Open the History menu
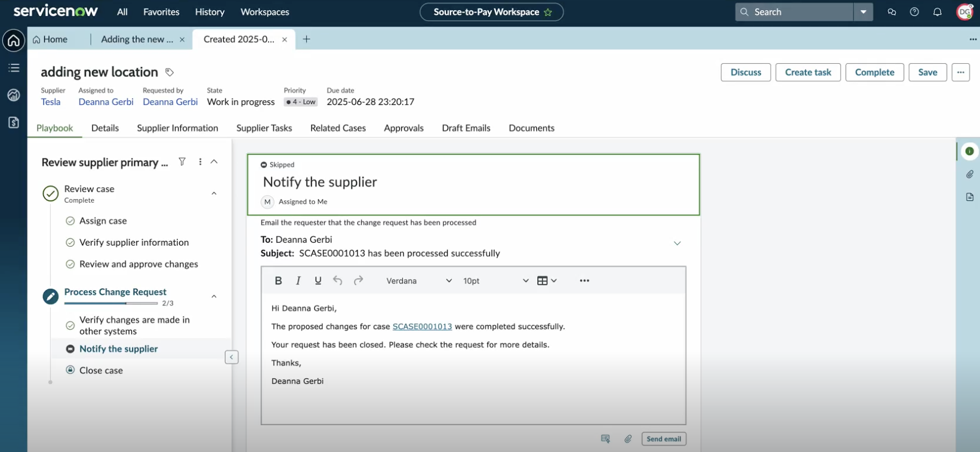 [x=209, y=12]
